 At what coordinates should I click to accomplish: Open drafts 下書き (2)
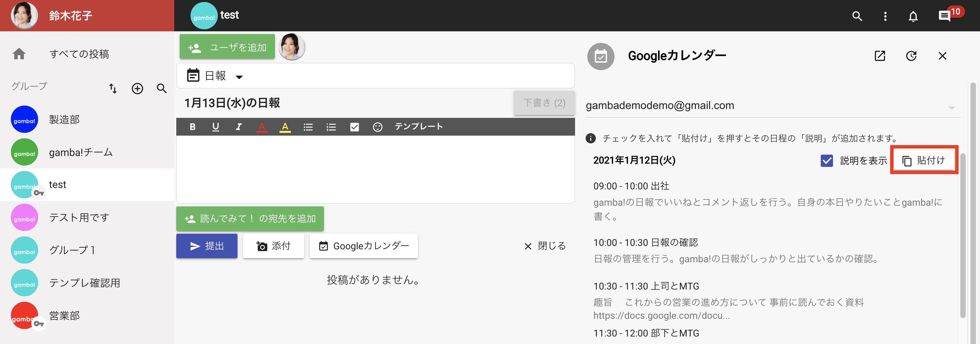[x=544, y=103]
